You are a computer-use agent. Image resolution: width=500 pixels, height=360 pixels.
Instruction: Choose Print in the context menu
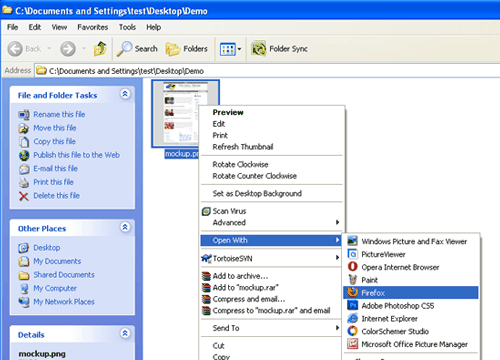click(x=272, y=135)
